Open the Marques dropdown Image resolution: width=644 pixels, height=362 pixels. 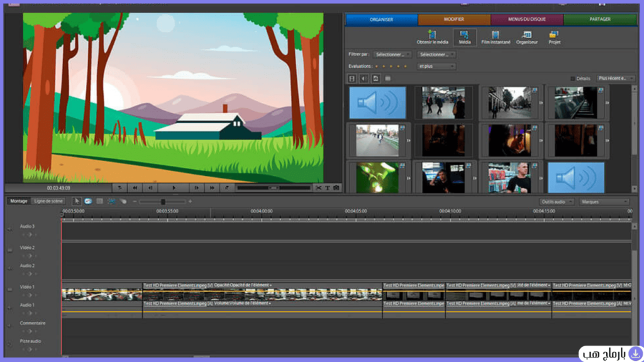tap(604, 202)
